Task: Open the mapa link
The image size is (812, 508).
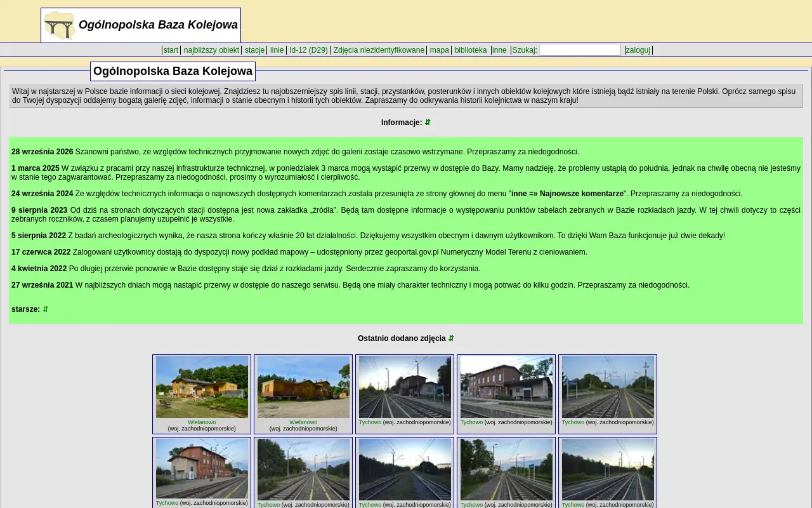Action: click(439, 50)
